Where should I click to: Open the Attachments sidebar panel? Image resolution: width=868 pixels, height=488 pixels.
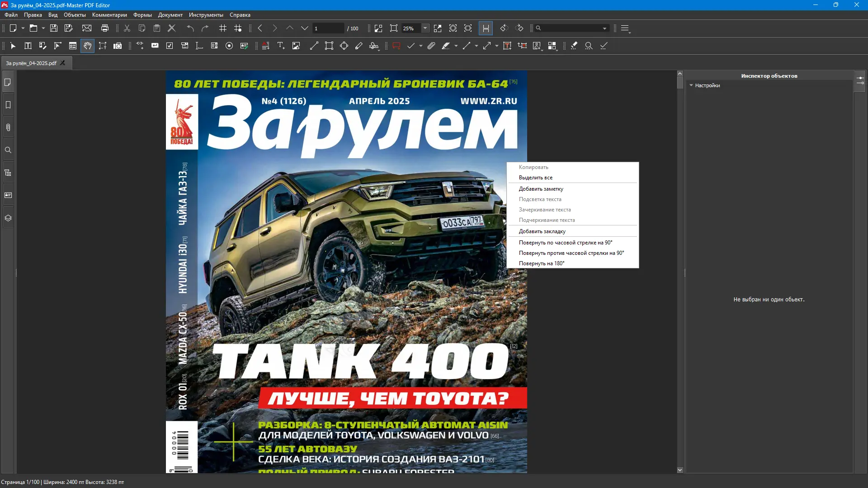(8, 128)
